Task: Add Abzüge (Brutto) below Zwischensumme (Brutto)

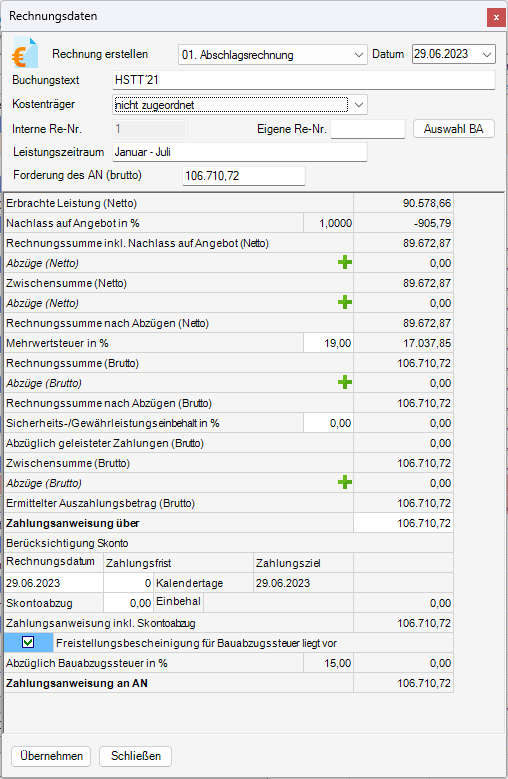Action: tap(345, 482)
